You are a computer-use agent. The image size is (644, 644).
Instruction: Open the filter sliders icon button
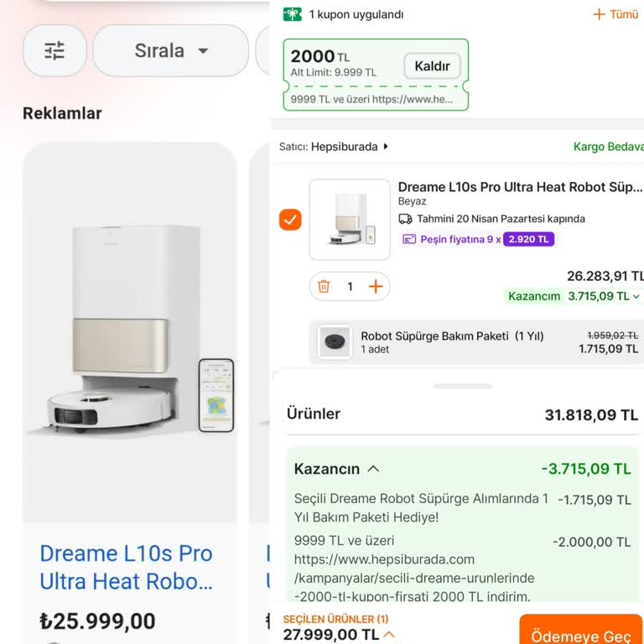point(55,51)
